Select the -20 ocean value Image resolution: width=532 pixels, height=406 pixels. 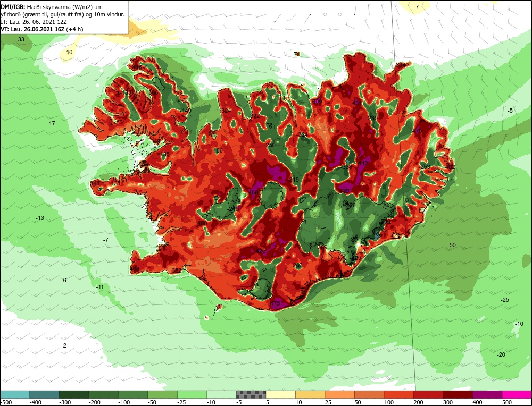click(x=501, y=354)
